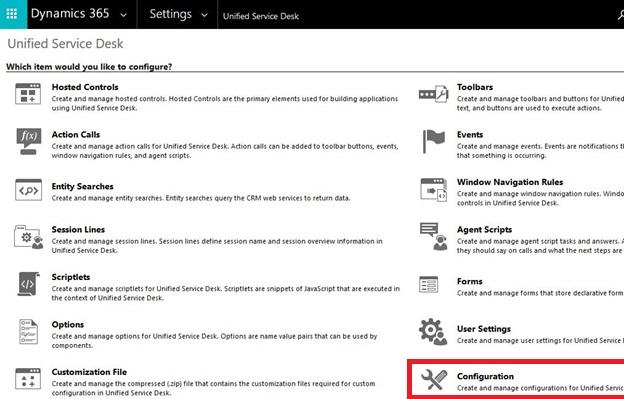Viewport: 624px width, 399px height.
Task: Open the Options link
Action: point(68,324)
